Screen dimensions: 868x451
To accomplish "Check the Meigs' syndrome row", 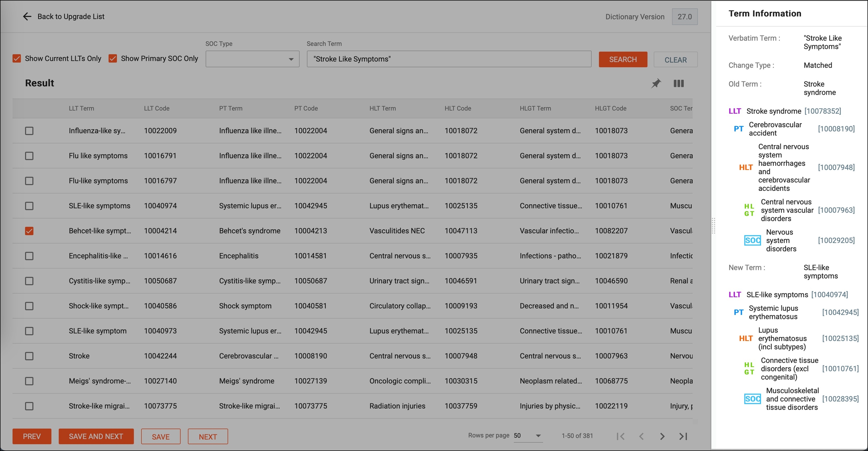I will pos(29,381).
